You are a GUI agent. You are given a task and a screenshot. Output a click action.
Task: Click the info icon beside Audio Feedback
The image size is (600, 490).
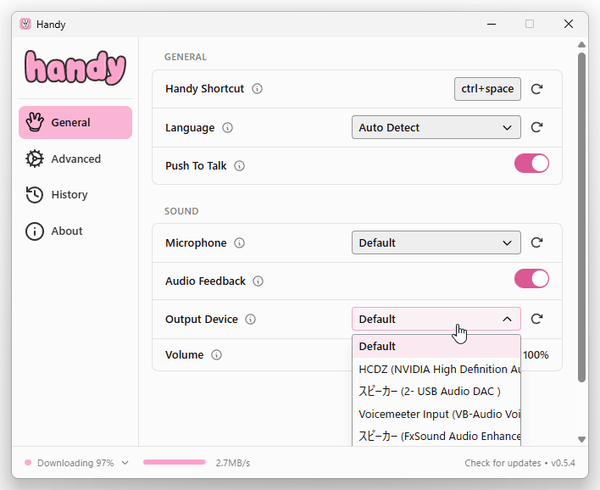(256, 282)
